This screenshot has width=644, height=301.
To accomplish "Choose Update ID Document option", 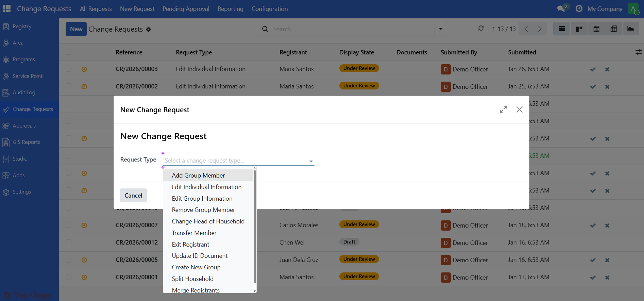I will pyautogui.click(x=208, y=256).
